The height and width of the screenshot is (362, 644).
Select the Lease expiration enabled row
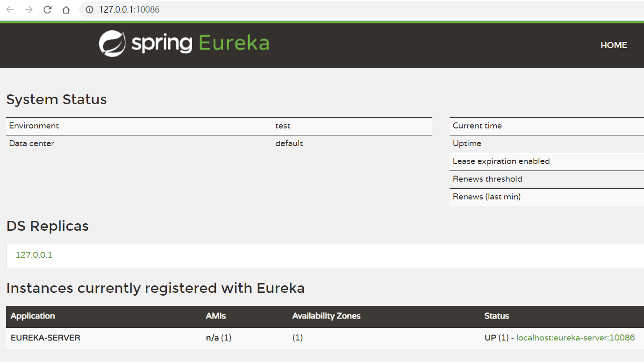[501, 162]
